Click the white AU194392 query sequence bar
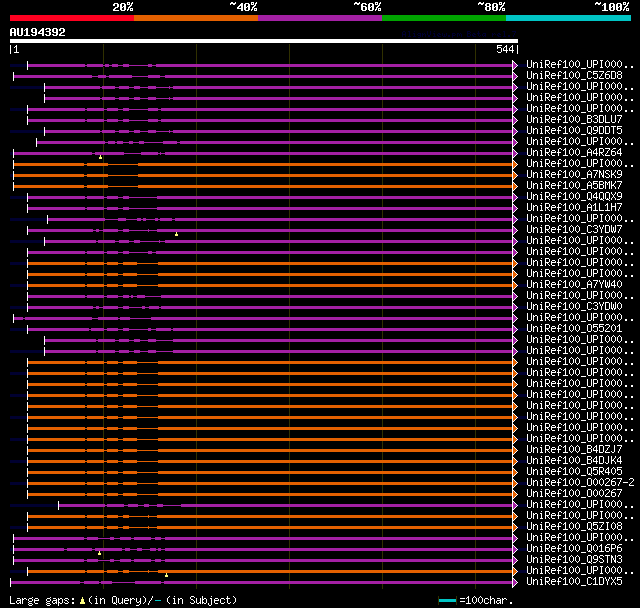Viewport: 640px width, 608px height. (264, 41)
